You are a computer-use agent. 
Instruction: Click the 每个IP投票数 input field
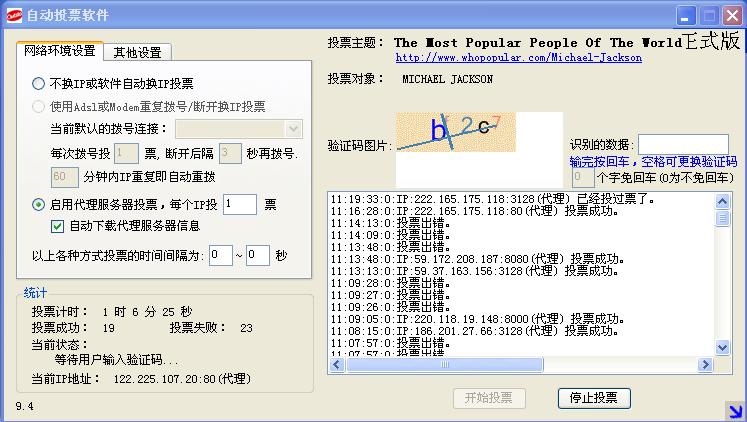(240, 204)
